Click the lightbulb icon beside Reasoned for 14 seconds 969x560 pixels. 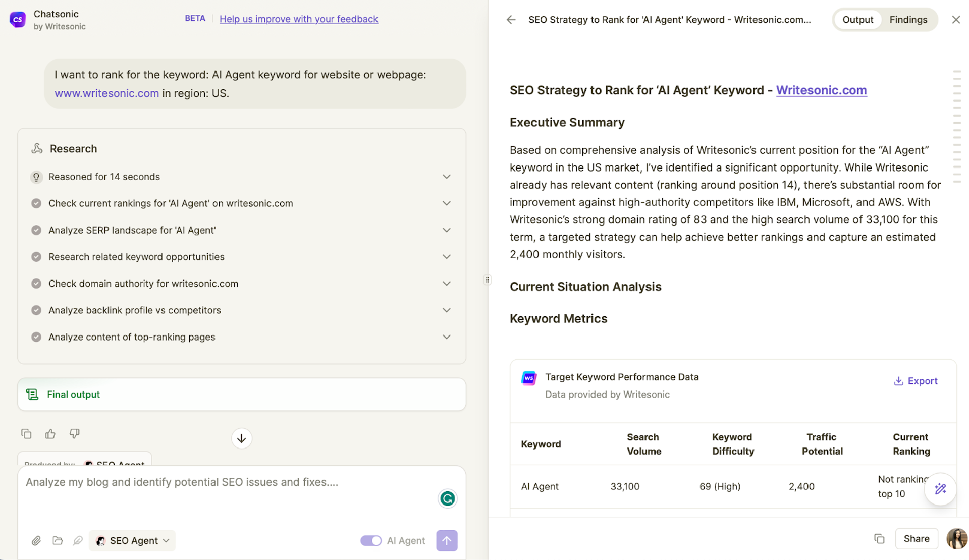point(36,177)
